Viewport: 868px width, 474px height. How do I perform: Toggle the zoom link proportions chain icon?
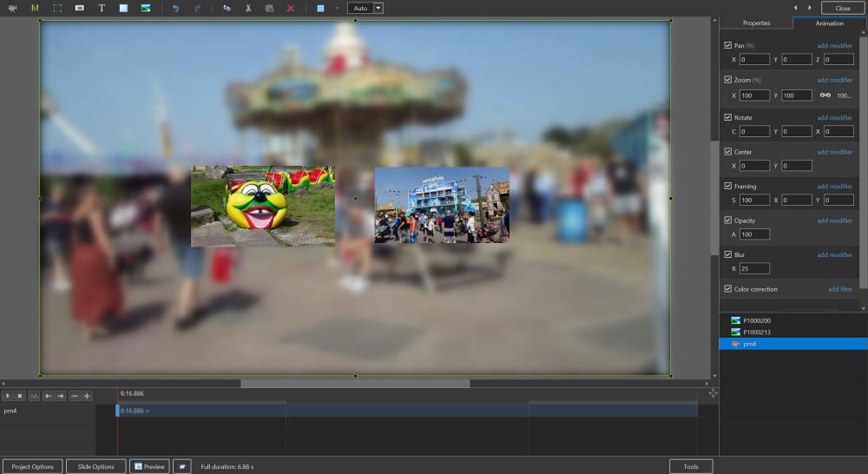825,95
